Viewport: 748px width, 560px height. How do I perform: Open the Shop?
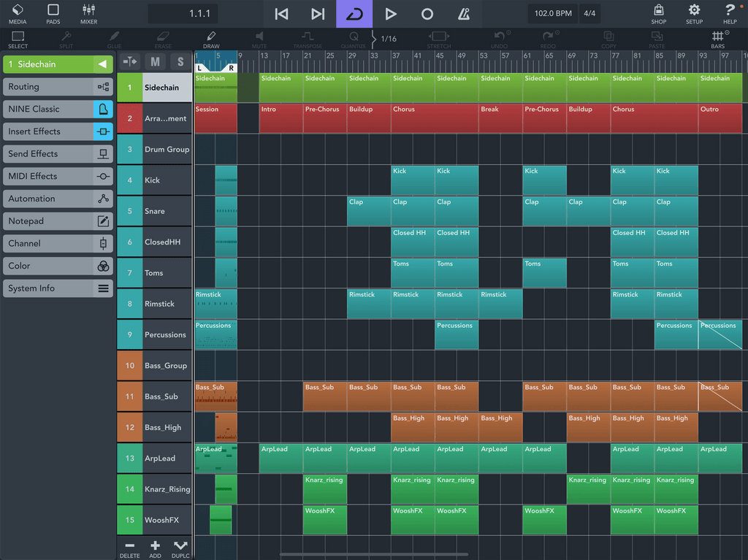(659, 14)
